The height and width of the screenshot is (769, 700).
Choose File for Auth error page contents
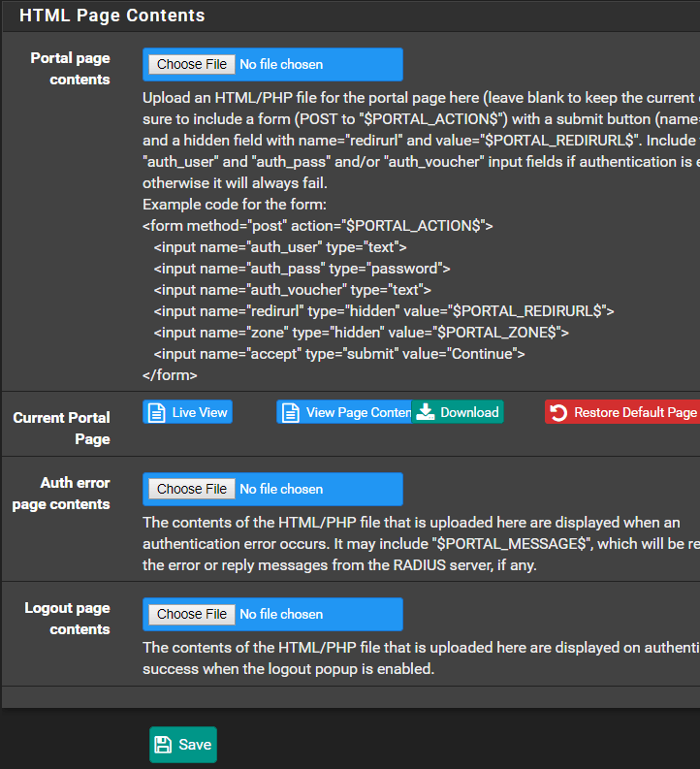(x=192, y=489)
